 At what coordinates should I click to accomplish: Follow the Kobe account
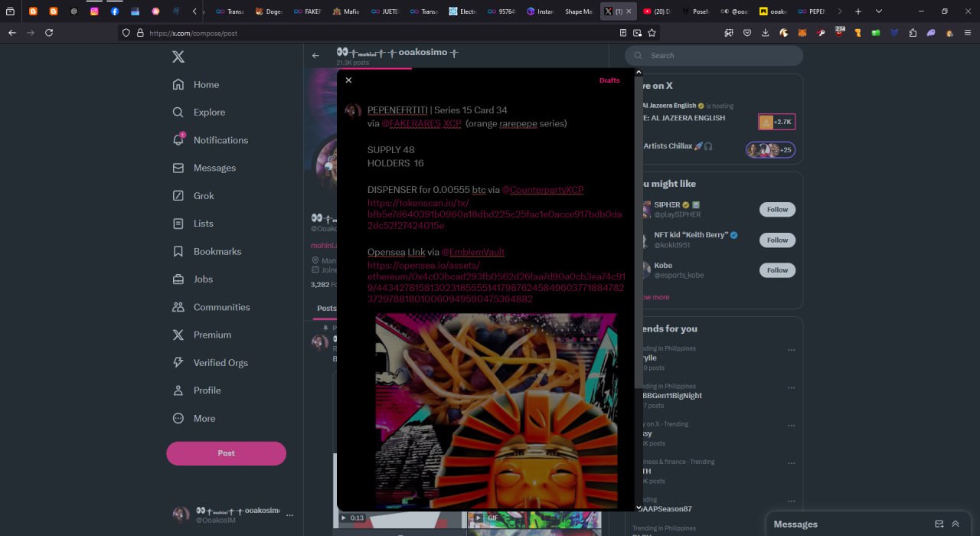pyautogui.click(x=777, y=270)
